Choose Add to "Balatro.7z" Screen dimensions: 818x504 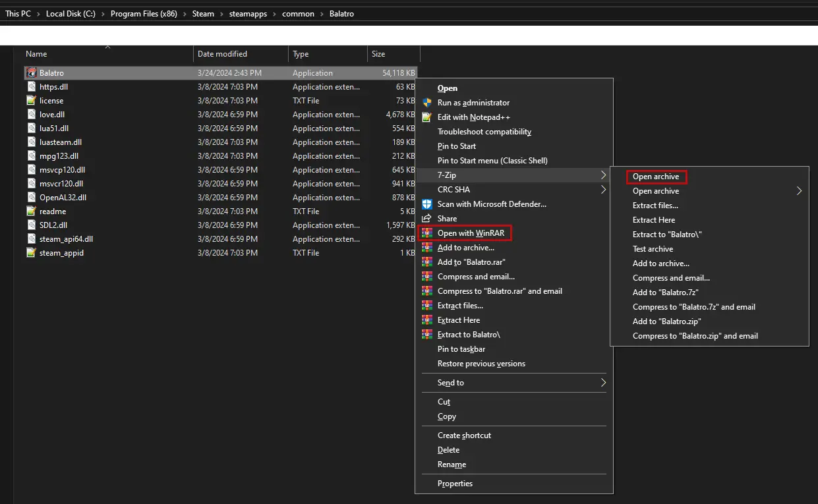665,293
